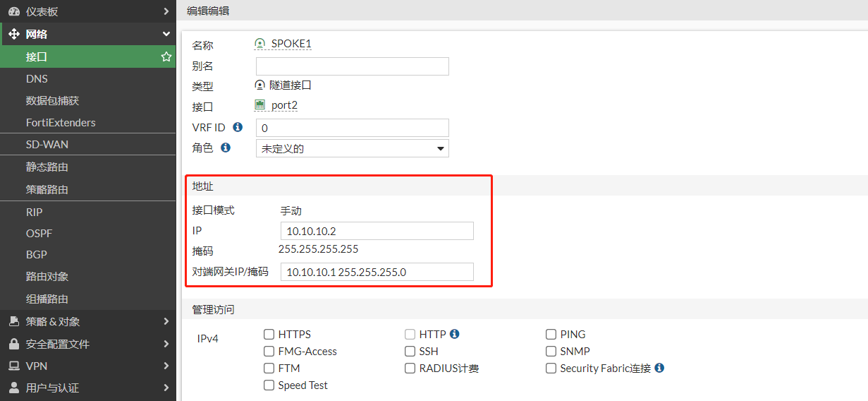The image size is (868, 401).
Task: Click the favorite star icon beside 接口
Action: tap(166, 56)
